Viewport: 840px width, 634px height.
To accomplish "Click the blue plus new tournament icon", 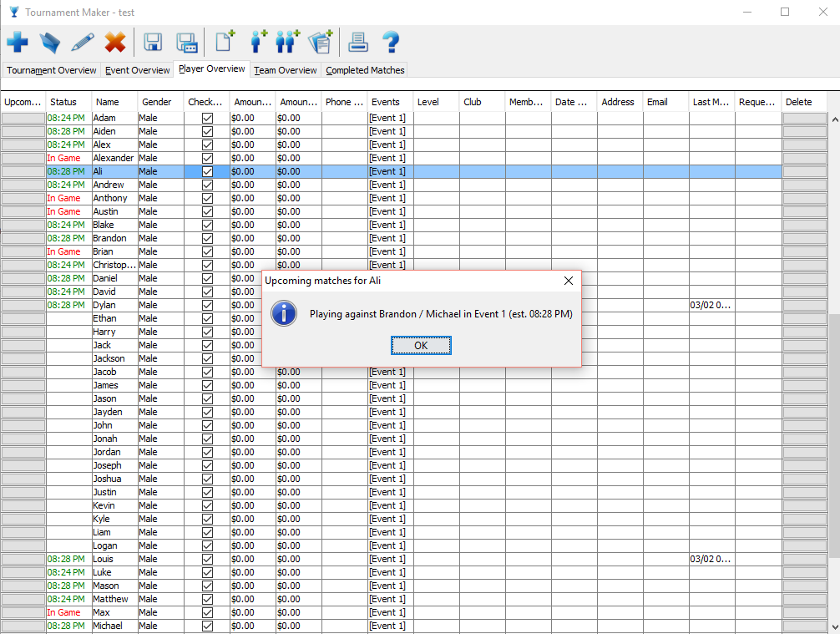I will (x=18, y=42).
